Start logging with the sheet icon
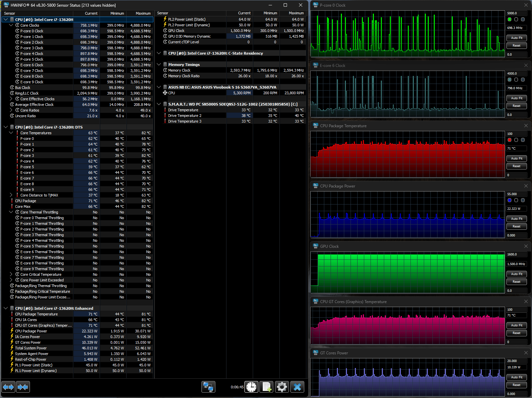 click(266, 387)
